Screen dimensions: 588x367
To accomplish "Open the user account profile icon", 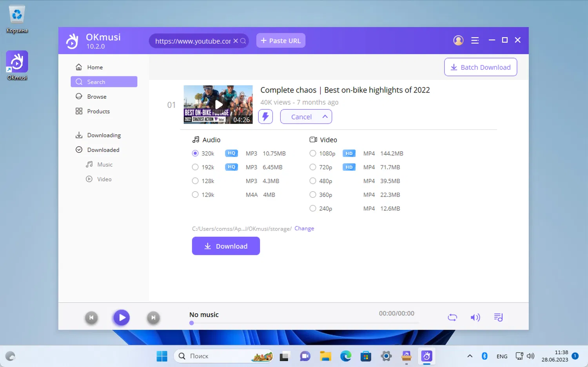I will (x=458, y=40).
